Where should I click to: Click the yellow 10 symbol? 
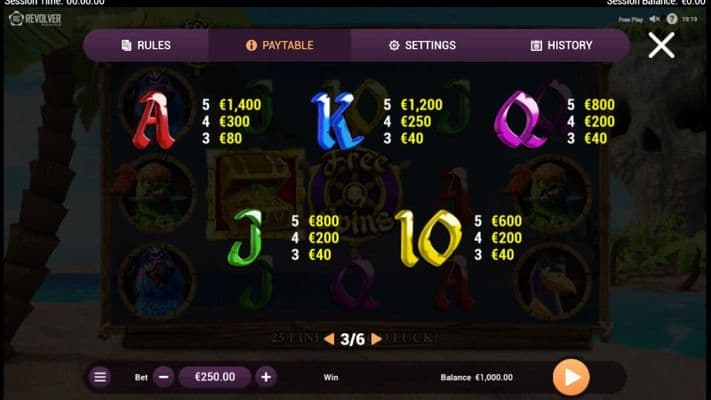coord(429,239)
